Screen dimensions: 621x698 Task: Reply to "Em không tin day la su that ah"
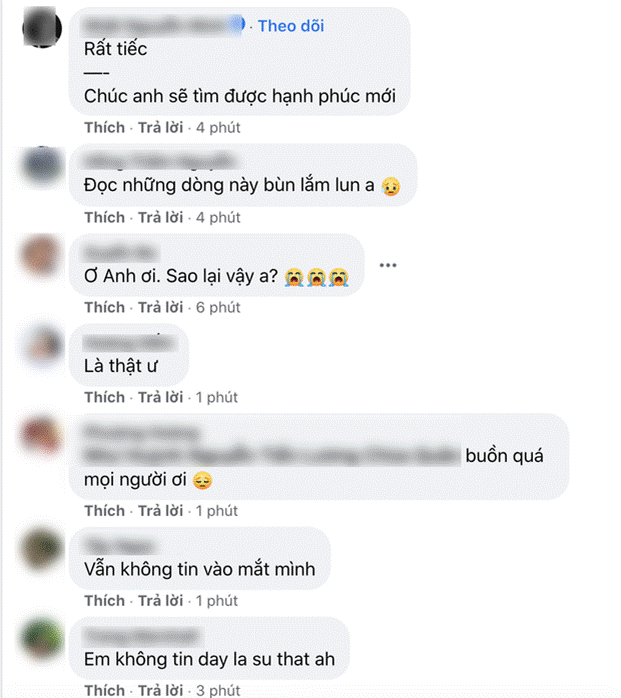click(x=160, y=690)
